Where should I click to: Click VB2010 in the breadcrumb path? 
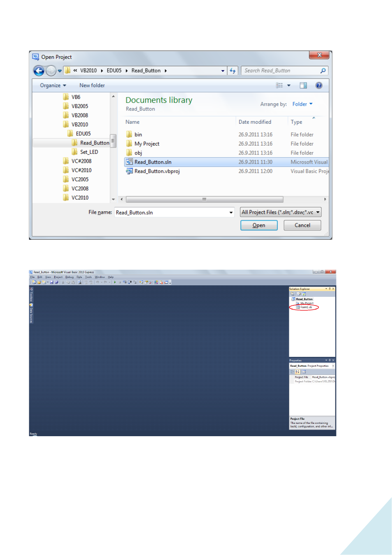pos(88,71)
